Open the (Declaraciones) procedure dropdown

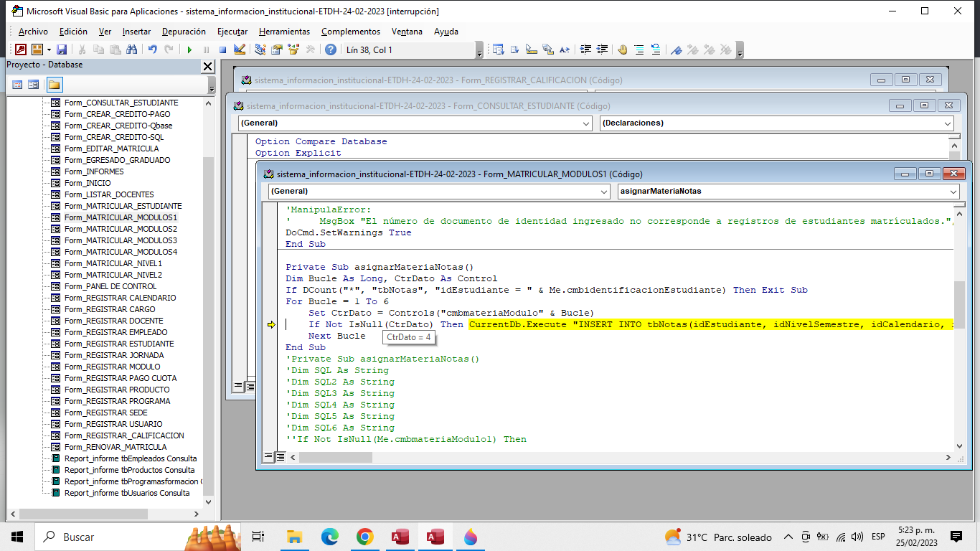947,123
